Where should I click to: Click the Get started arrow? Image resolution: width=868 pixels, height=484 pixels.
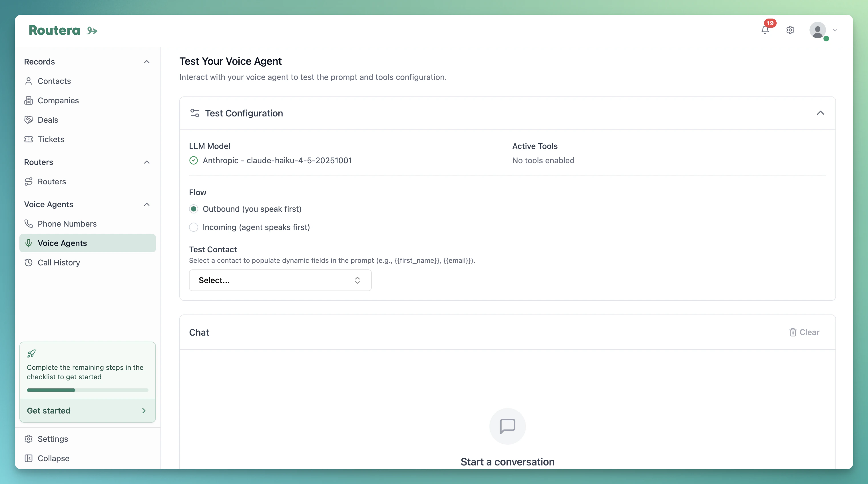144,411
